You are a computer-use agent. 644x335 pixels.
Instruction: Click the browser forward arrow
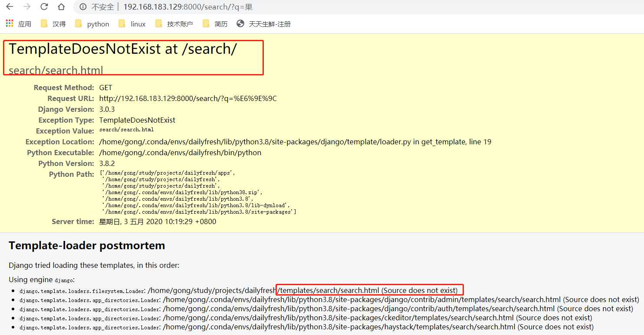(x=26, y=7)
